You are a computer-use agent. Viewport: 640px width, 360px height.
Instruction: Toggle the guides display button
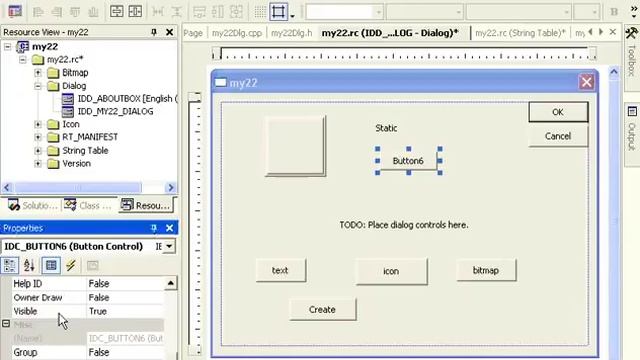[x=278, y=11]
